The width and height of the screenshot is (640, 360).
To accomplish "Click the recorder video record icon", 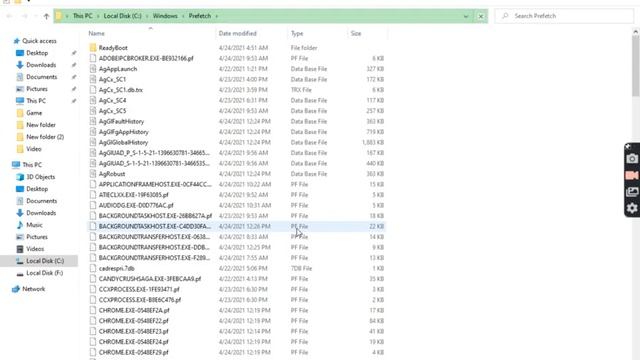I will point(632,176).
